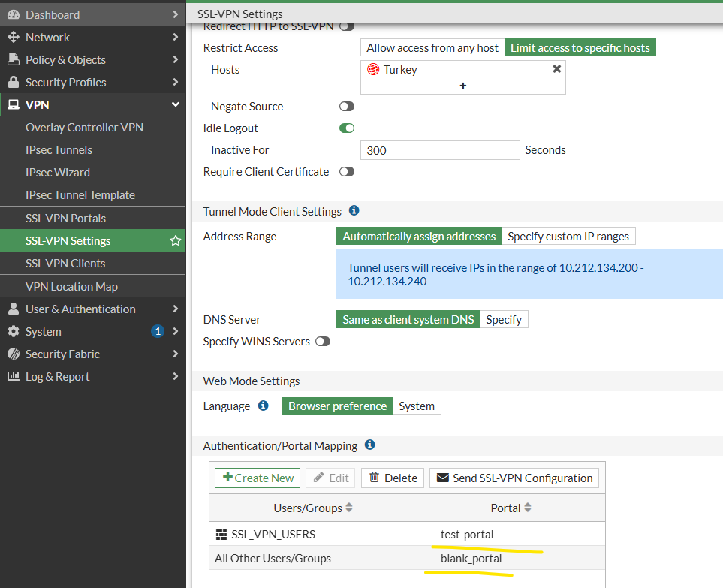Click the Hosts selection box

pyautogui.click(x=463, y=77)
